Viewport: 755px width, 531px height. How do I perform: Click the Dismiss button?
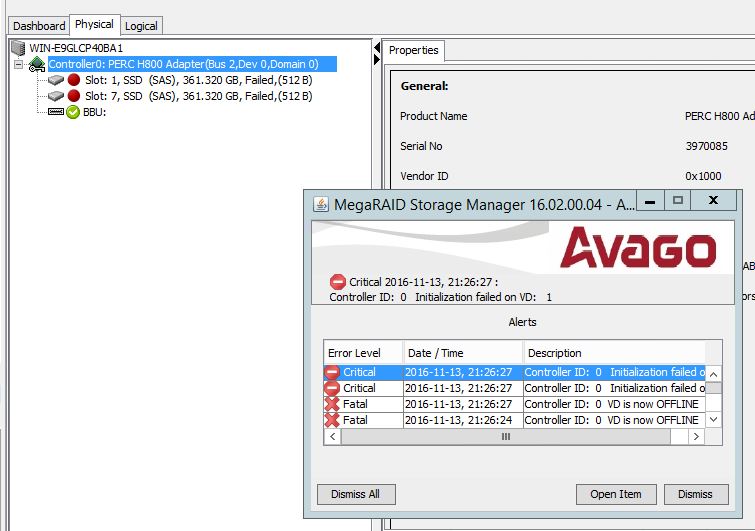pos(695,494)
